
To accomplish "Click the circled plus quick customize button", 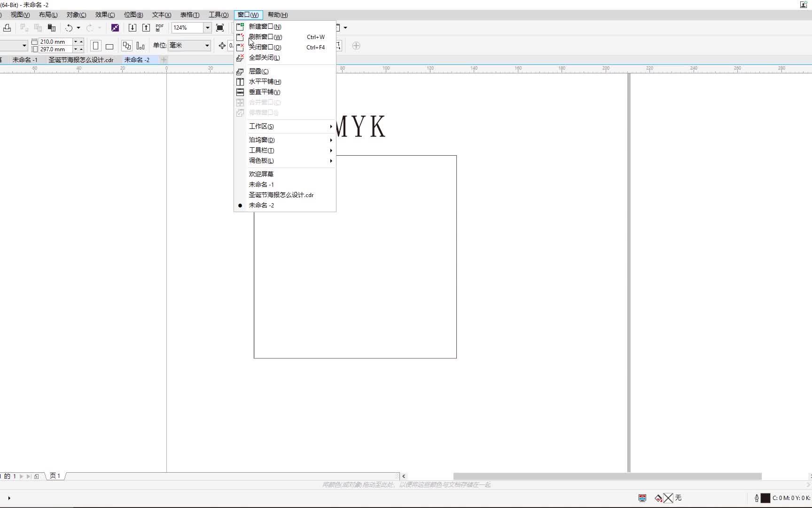I will coord(356,46).
